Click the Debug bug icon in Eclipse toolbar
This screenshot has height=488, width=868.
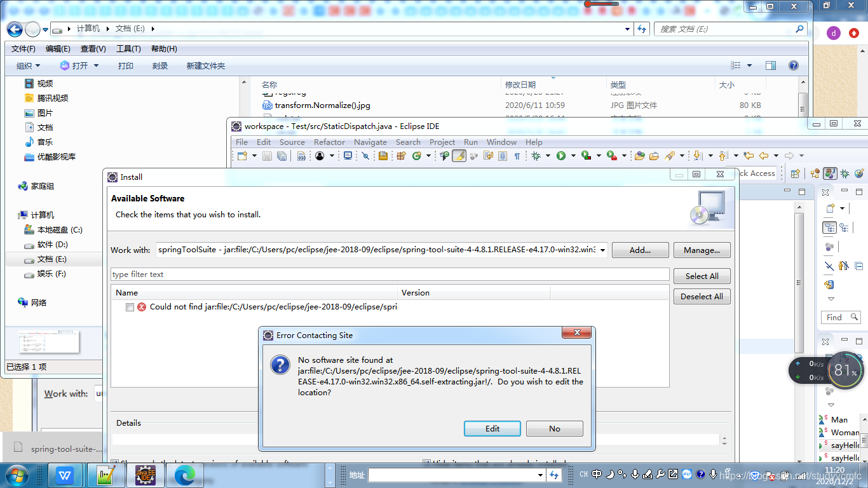(x=536, y=156)
